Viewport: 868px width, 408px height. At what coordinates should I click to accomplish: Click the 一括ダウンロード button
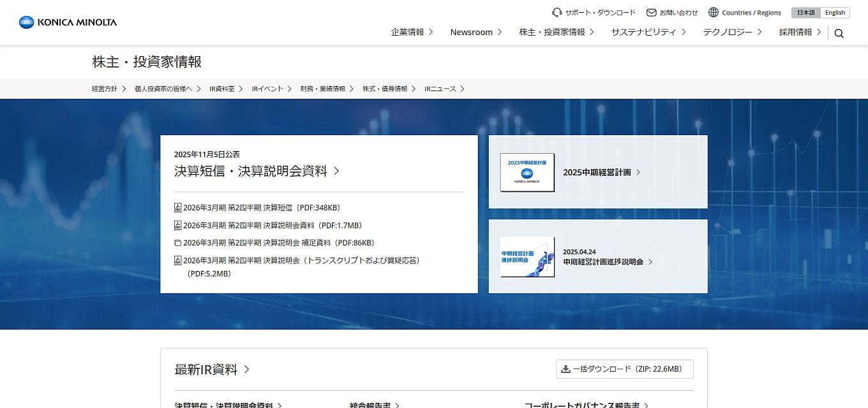point(624,369)
